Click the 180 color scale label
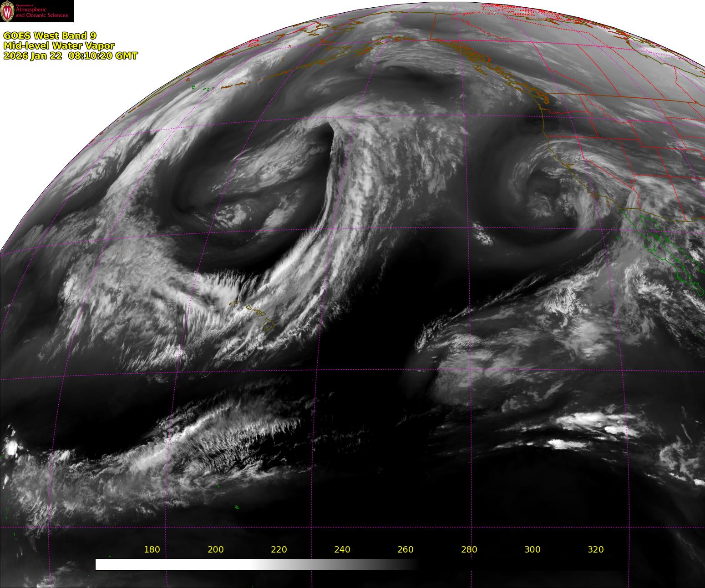This screenshot has height=588, width=705. (x=152, y=549)
